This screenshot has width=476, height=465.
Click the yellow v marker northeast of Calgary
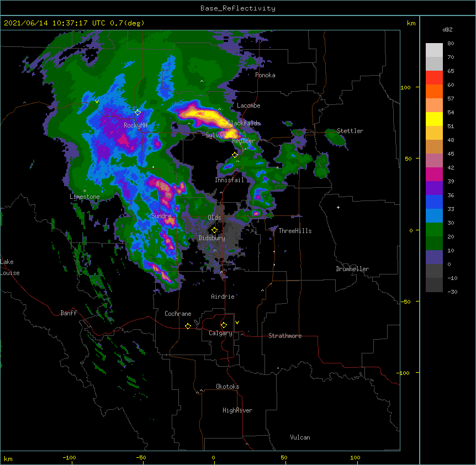click(237, 323)
